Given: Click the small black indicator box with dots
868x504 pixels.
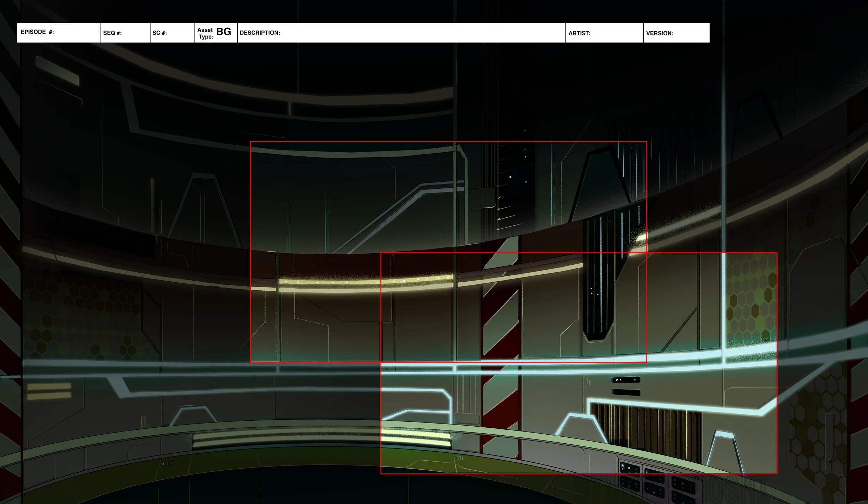Looking at the screenshot, I should [626, 380].
